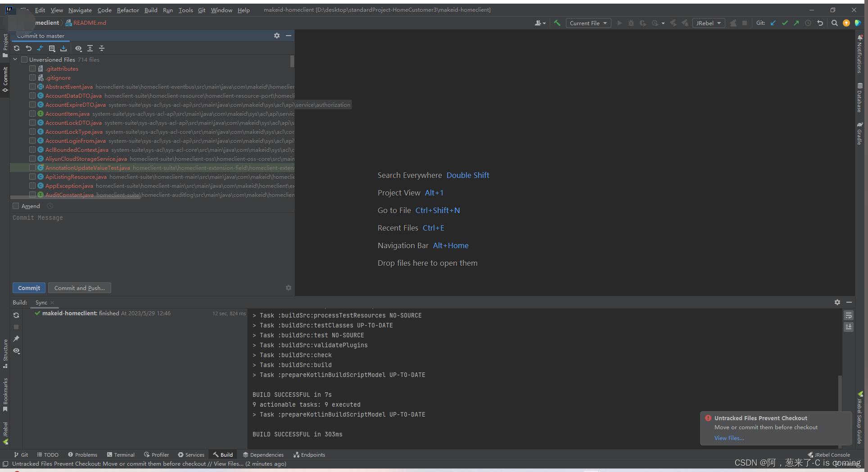Open the Endpoints tool tab

(309, 454)
